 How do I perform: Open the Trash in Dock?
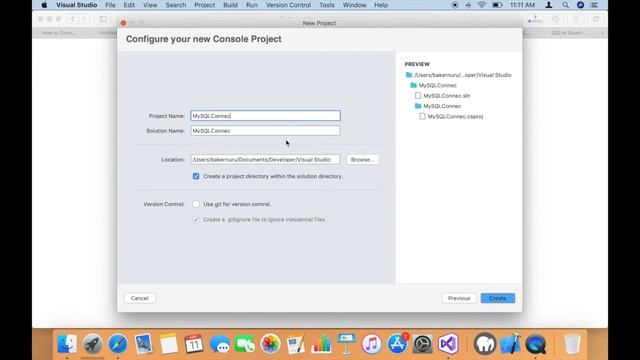[572, 344]
